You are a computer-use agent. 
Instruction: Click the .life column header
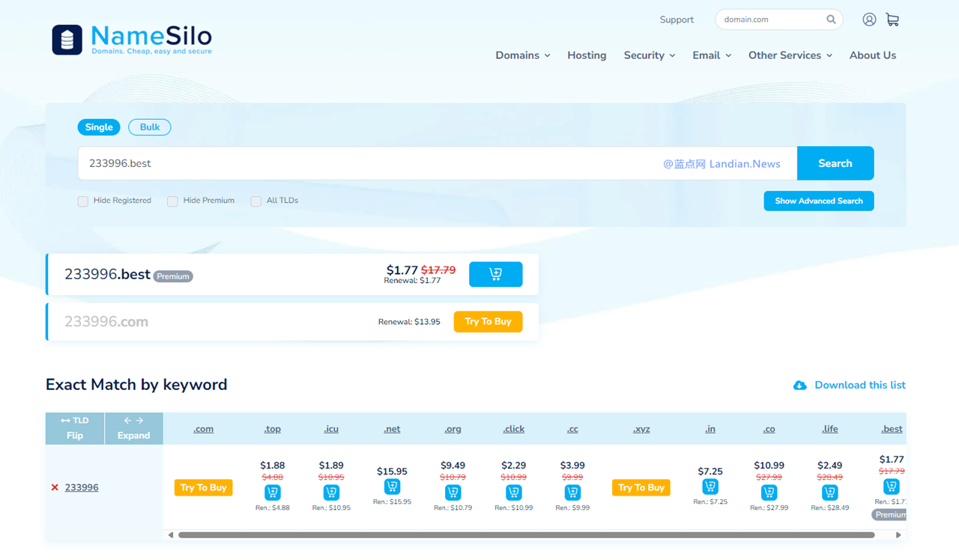tap(829, 429)
